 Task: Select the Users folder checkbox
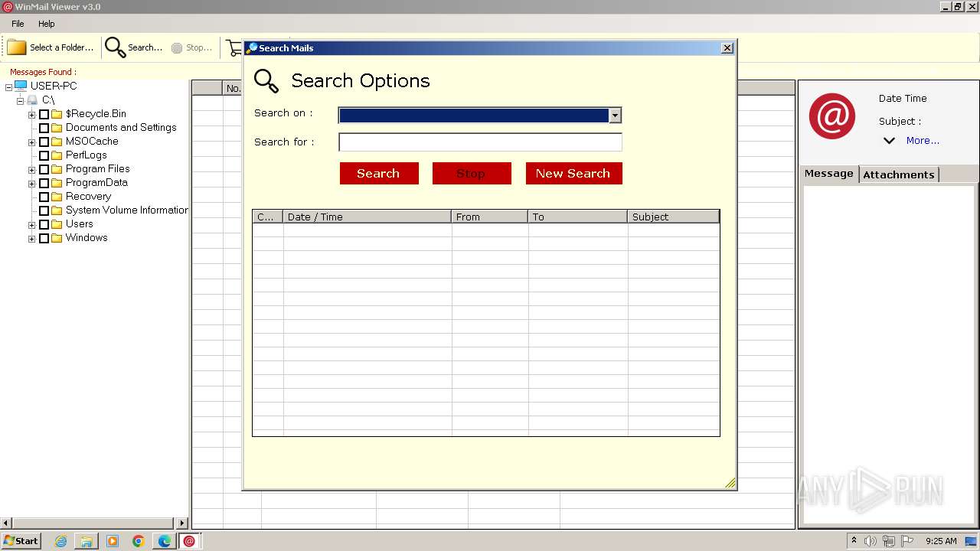44,224
